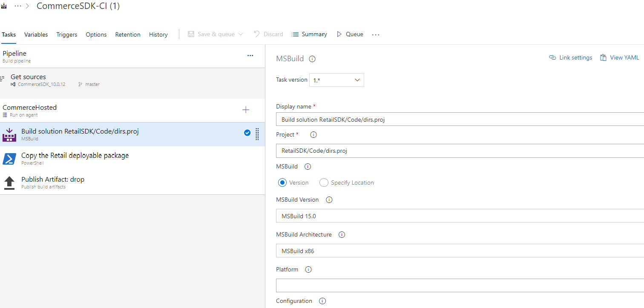The width and height of the screenshot is (644, 308).
Task: Open Pipeline more options ellipsis
Action: [250, 56]
